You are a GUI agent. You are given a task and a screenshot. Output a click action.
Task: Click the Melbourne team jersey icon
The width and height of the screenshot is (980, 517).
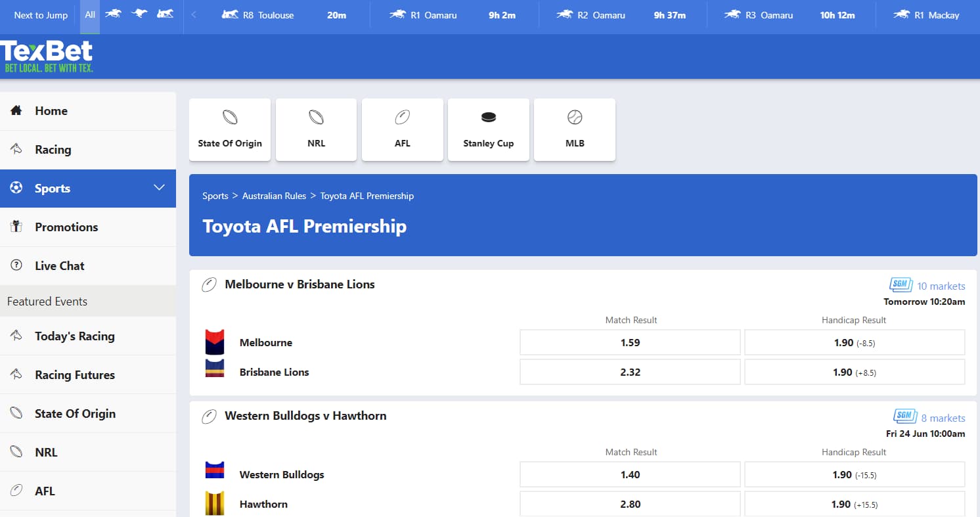214,342
